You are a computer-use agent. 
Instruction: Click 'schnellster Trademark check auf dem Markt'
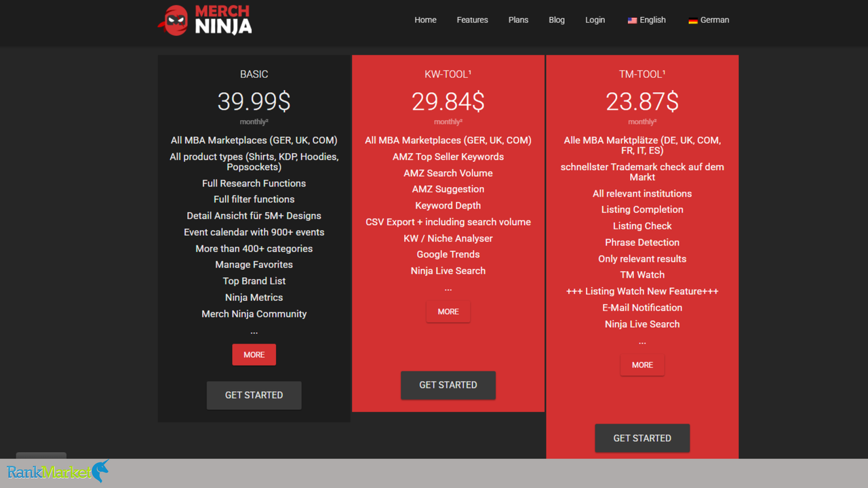point(642,172)
